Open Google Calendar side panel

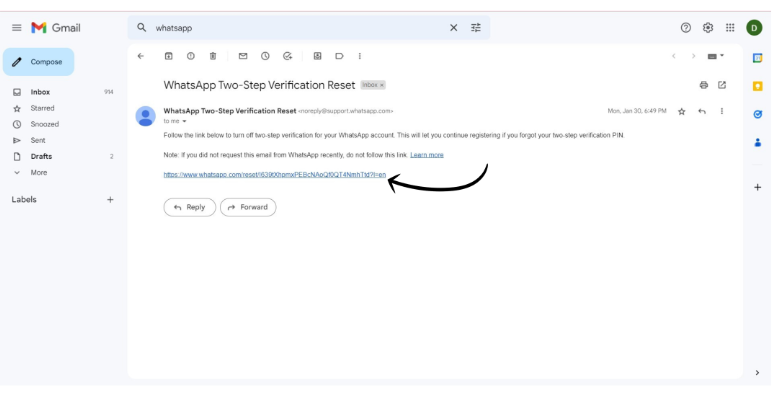click(758, 58)
